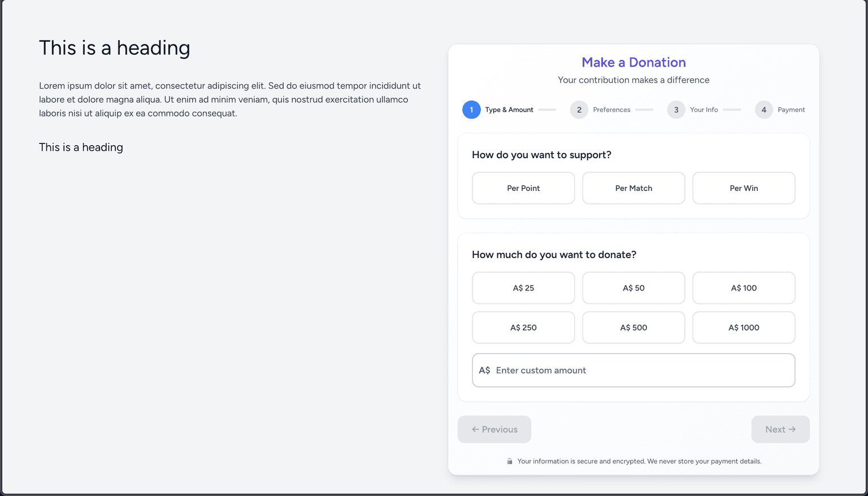This screenshot has width=868, height=496.
Task: Click the Make a Donation title
Action: [633, 63]
